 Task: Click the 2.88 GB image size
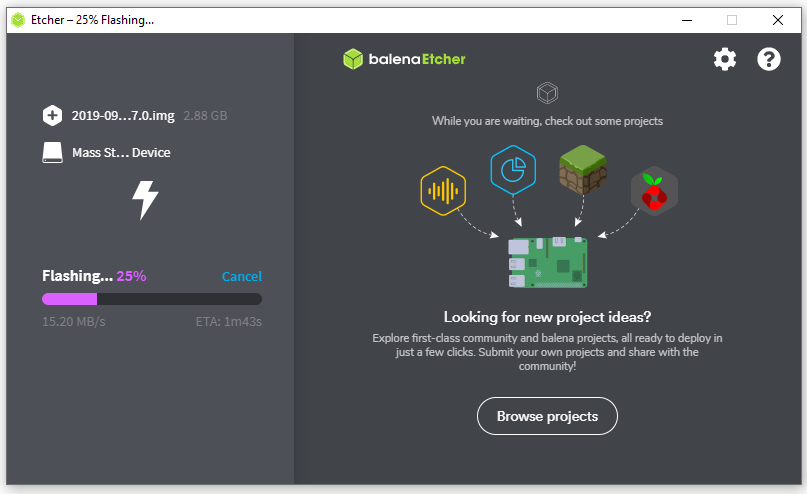click(x=205, y=116)
